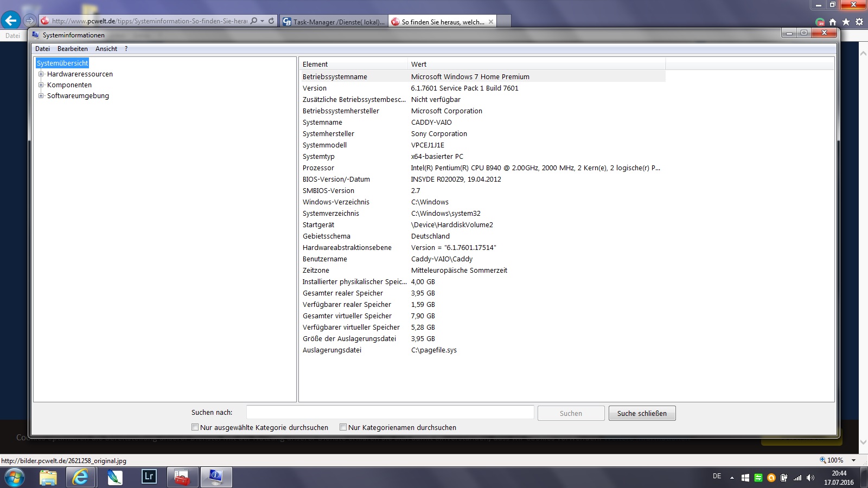Go back with the browser back arrow
The width and height of the screenshot is (868, 488).
11,21
